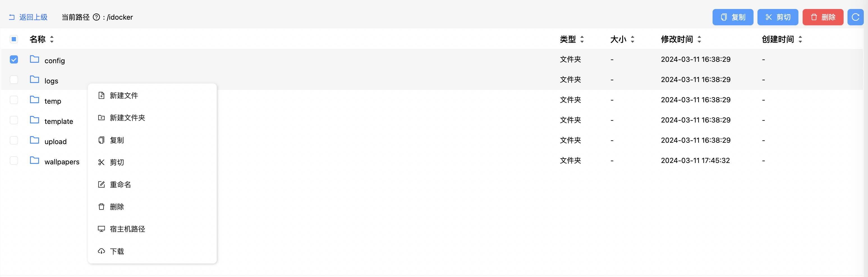Choose 重命名 from the context menu
868x277 pixels.
[120, 185]
